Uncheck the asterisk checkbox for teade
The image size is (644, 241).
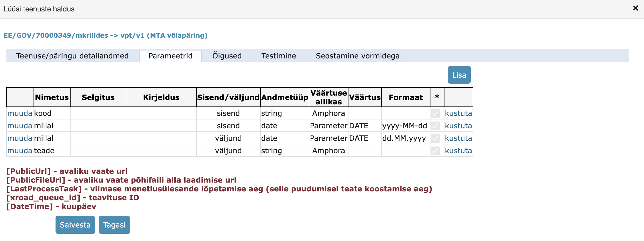[x=436, y=150]
